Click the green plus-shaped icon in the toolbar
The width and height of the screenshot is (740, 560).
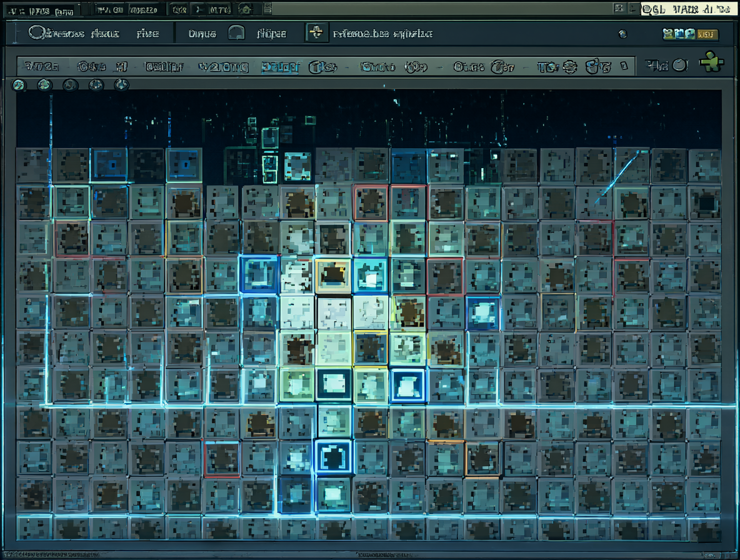[x=711, y=62]
